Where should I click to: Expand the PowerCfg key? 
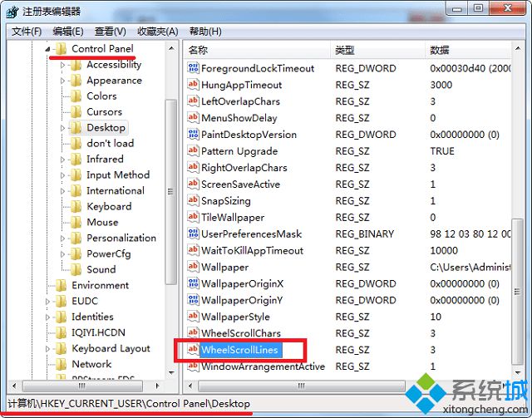point(62,254)
